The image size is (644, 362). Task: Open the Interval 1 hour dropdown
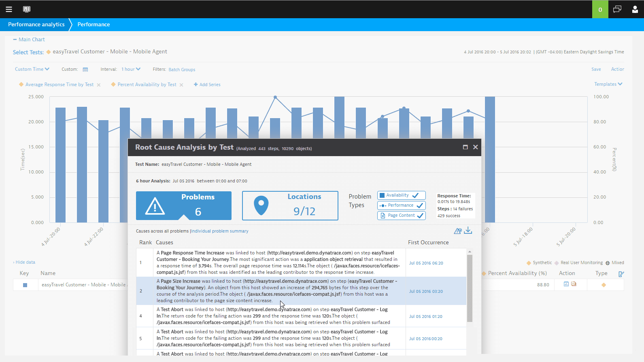pos(131,69)
